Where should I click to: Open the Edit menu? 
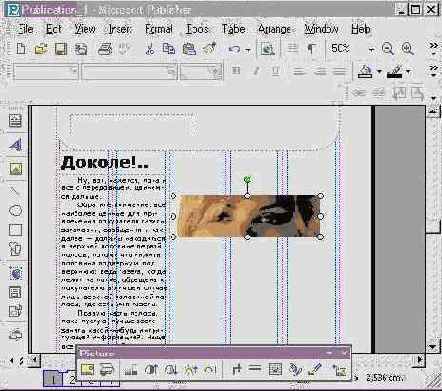click(53, 29)
